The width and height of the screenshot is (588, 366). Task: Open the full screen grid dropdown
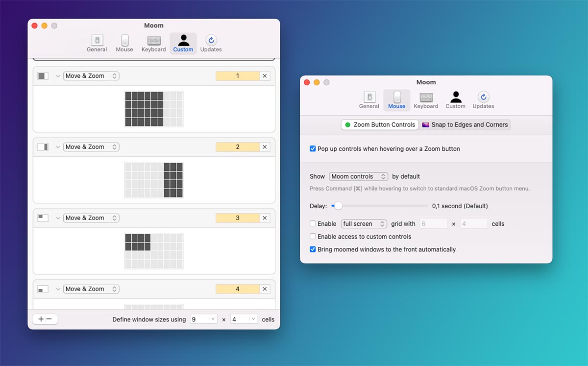tap(364, 224)
